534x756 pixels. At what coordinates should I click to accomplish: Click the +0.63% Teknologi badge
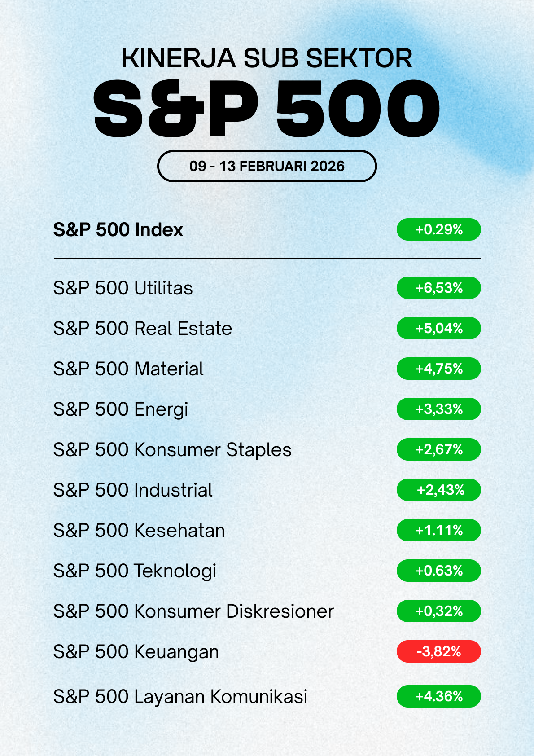(438, 571)
